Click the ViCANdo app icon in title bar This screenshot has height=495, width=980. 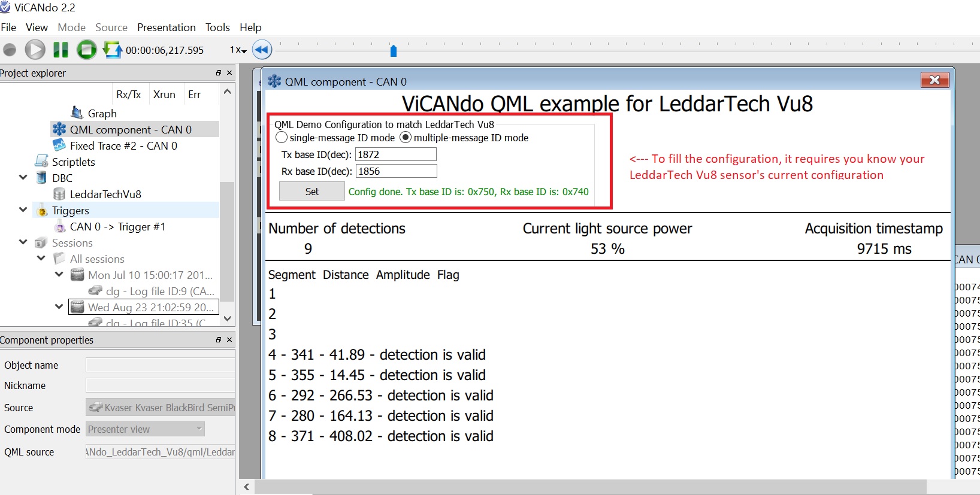coord(5,7)
